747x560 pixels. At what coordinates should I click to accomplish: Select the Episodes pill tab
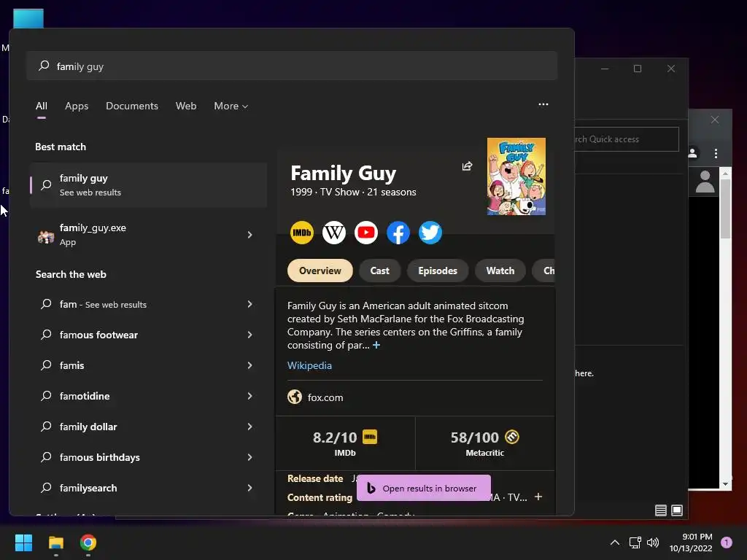[x=438, y=271]
